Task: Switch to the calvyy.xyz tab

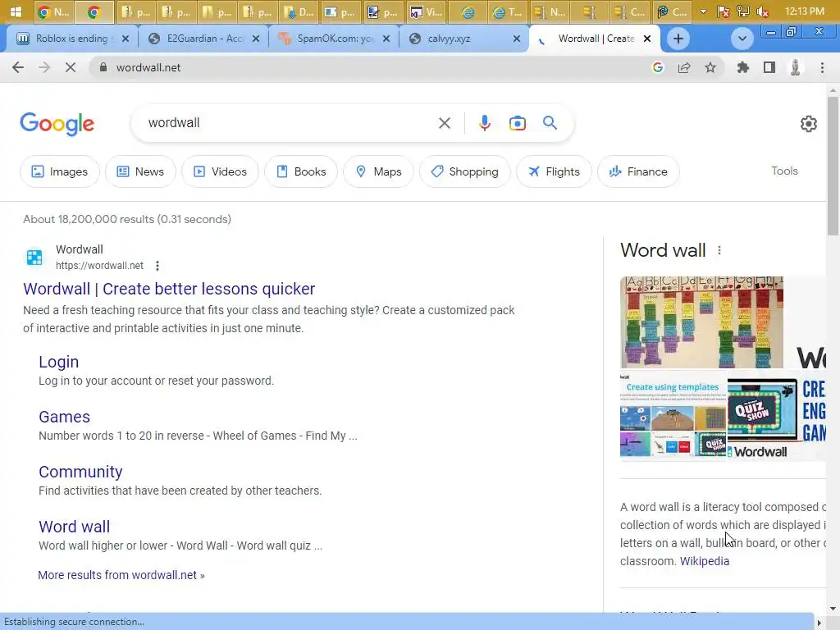Action: tap(465, 39)
